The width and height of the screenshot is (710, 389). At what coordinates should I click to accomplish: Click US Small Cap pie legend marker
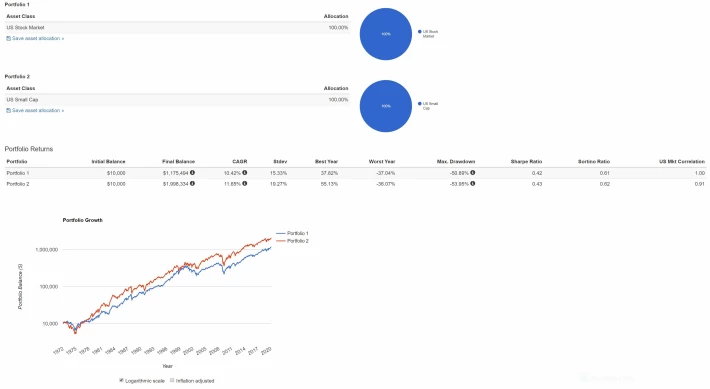coord(420,104)
